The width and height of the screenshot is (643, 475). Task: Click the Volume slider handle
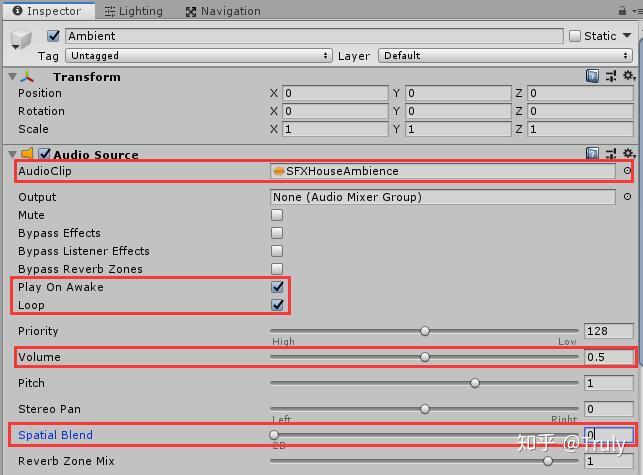[425, 357]
